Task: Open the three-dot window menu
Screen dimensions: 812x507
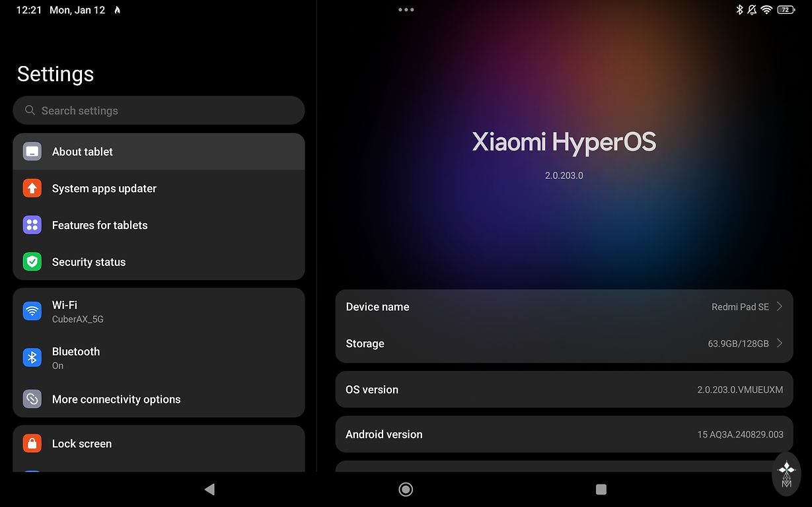Action: [x=406, y=10]
